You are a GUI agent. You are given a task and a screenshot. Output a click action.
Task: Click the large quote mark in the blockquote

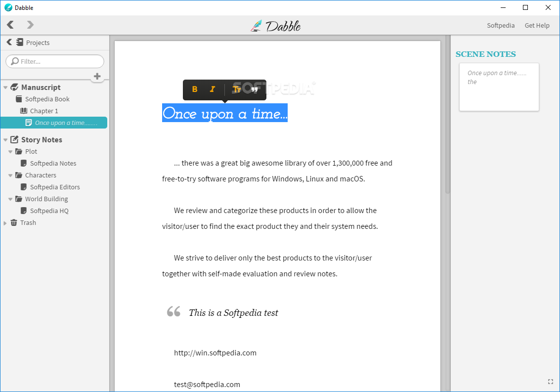point(174,311)
